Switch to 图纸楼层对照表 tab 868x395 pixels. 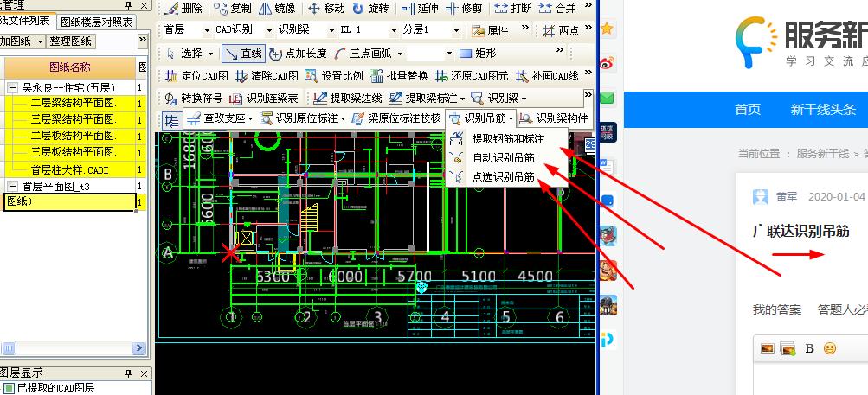[96, 22]
